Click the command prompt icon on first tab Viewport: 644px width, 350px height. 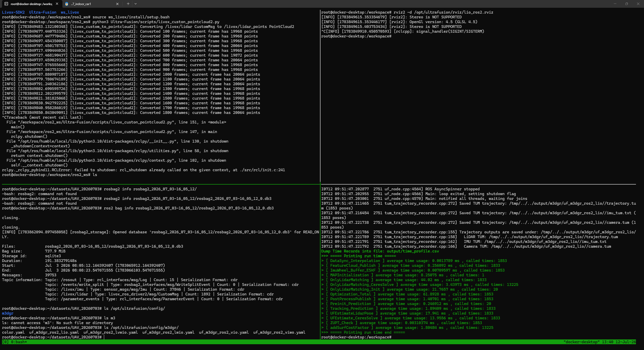pos(6,4)
